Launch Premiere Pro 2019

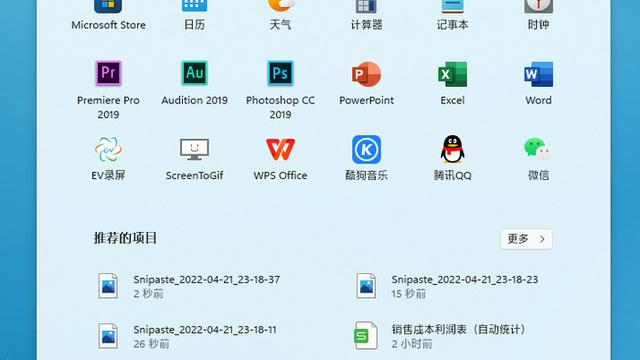108,90
